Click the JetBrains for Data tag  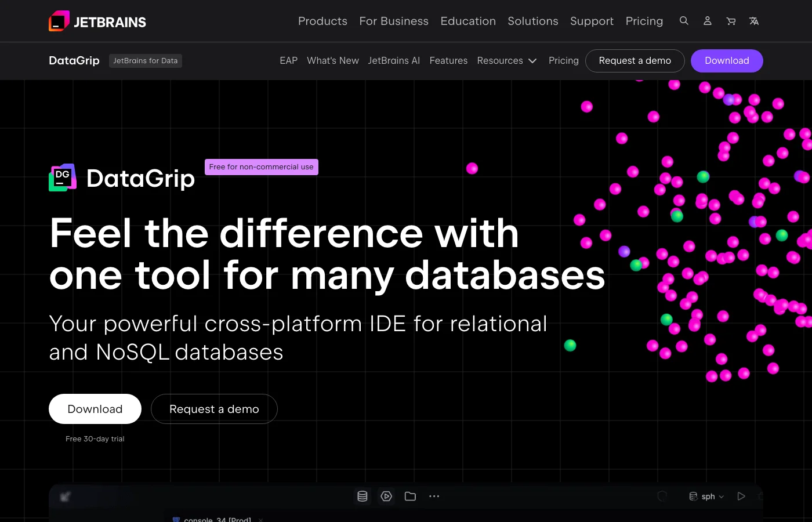[x=146, y=61]
